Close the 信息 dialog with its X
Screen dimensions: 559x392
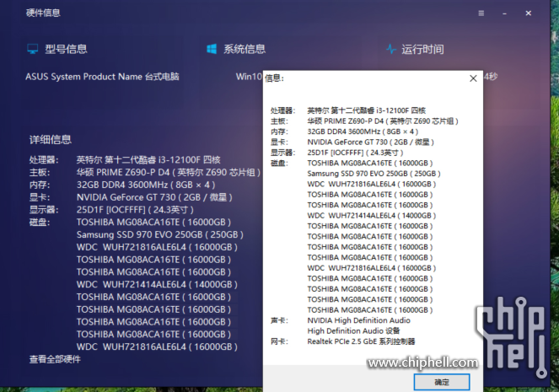pos(473,78)
